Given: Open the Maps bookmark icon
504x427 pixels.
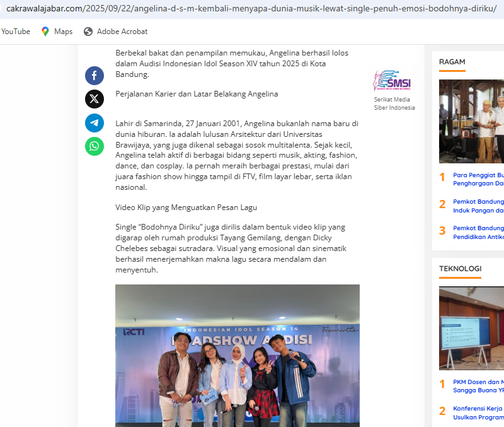Looking at the screenshot, I should pos(45,32).
